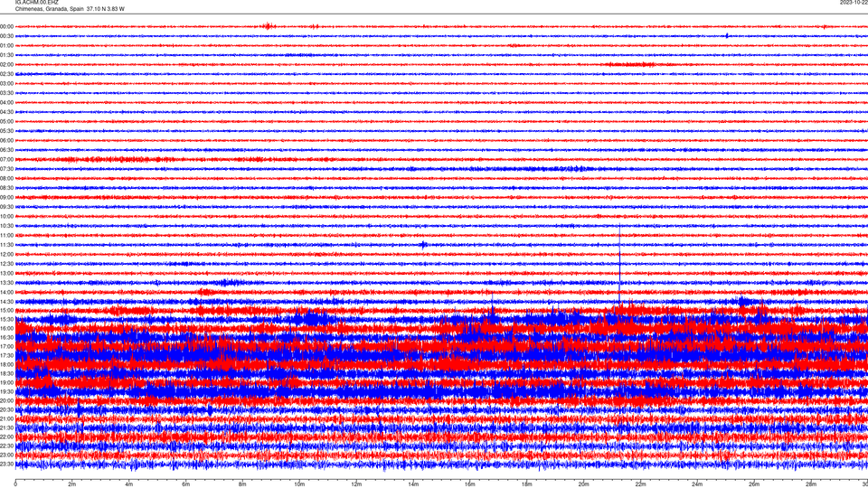Image resolution: width=868 pixels, height=488 pixels.
Task: Click the 22m minute axis tick label
Action: pyautogui.click(x=640, y=484)
